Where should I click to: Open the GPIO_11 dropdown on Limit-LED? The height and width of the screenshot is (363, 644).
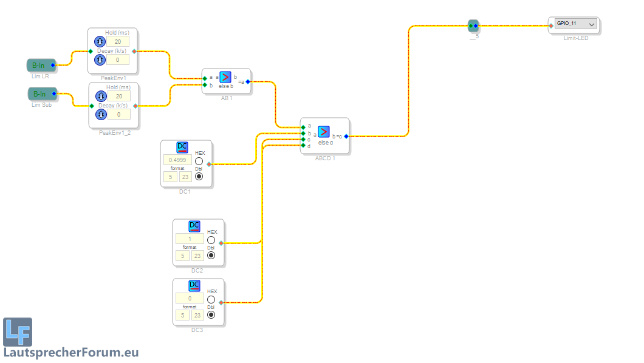pyautogui.click(x=592, y=24)
